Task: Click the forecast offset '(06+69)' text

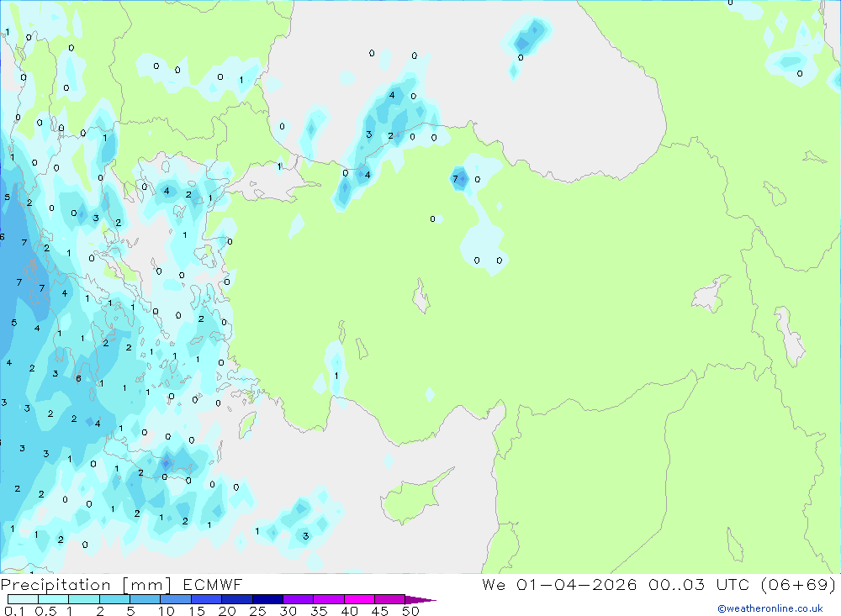Action: tap(798, 584)
